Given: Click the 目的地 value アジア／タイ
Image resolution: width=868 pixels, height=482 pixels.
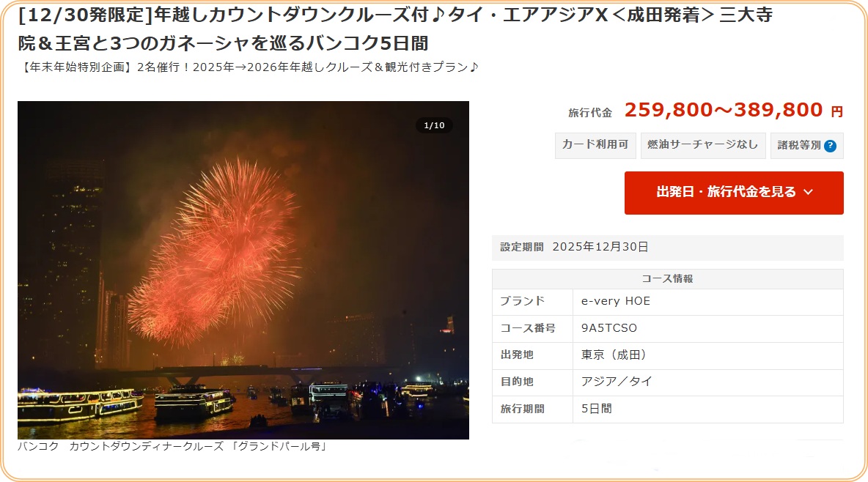Looking at the screenshot, I should point(617,382).
